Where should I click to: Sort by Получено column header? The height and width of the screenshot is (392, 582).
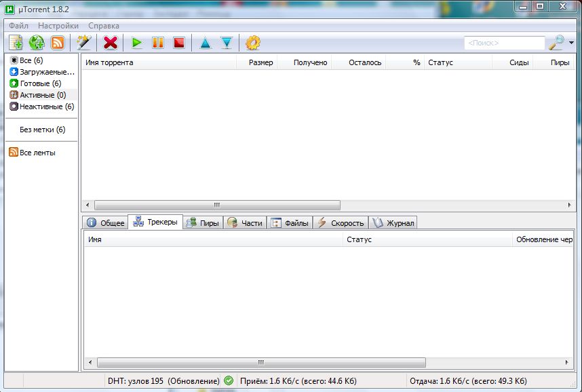305,62
